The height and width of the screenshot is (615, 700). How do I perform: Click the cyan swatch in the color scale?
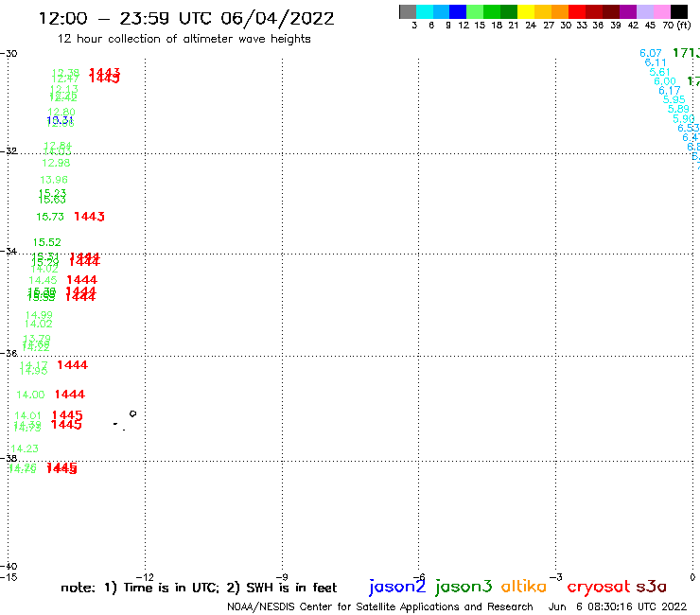(424, 11)
